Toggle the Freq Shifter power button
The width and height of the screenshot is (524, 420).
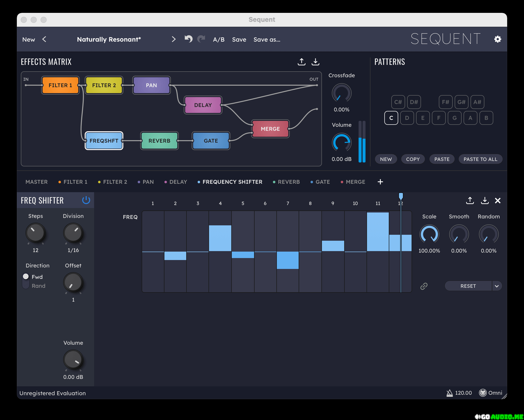pos(86,200)
